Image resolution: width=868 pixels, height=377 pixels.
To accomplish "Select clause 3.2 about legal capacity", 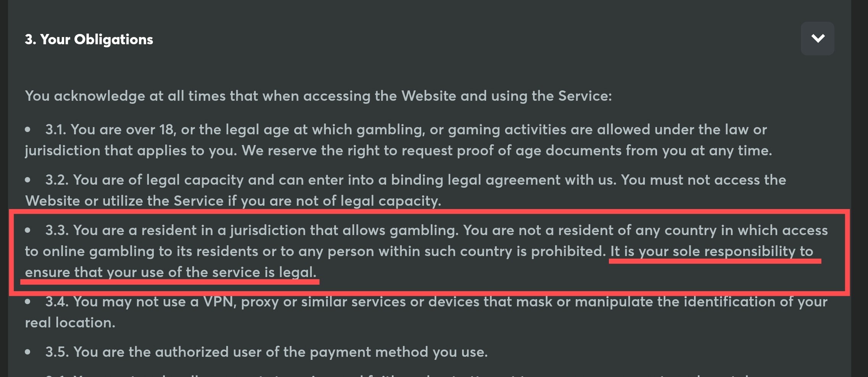I will (405, 190).
